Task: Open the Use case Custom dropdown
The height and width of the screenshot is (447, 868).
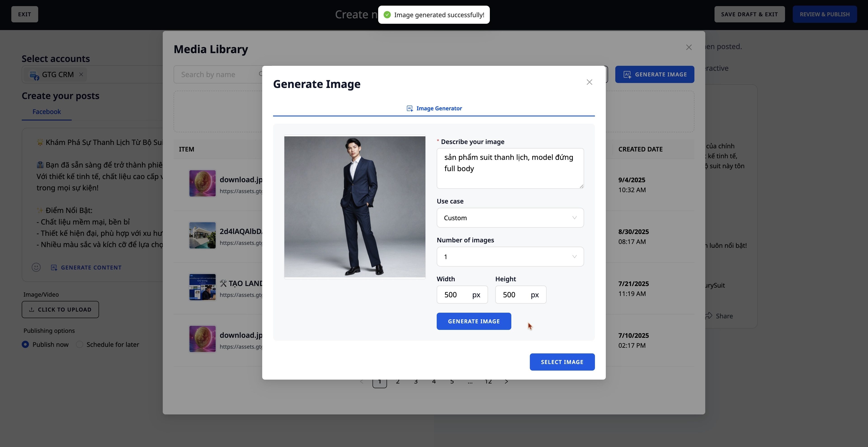Action: tap(510, 218)
